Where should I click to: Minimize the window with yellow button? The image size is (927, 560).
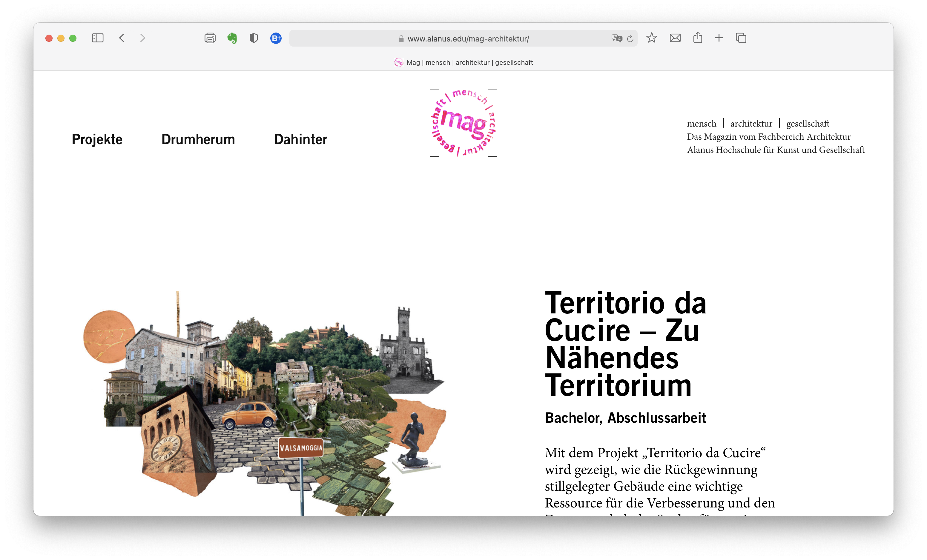tap(61, 38)
